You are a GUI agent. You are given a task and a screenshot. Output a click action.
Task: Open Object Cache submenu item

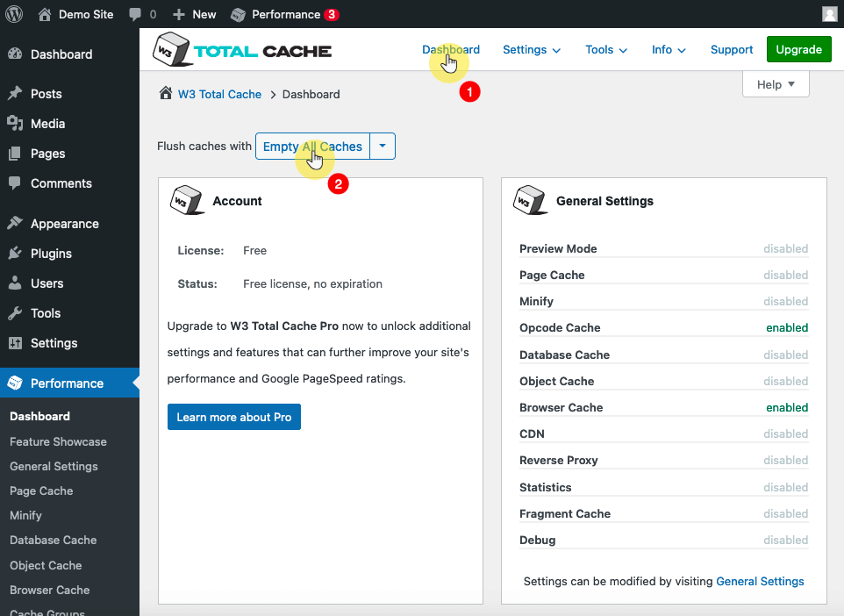(x=46, y=565)
